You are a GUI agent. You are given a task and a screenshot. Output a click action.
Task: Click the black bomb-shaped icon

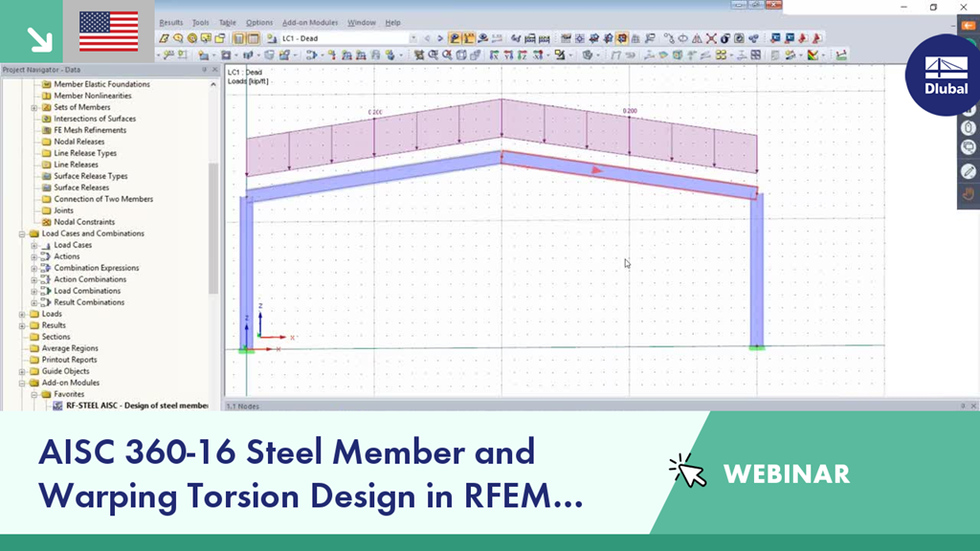tap(725, 38)
